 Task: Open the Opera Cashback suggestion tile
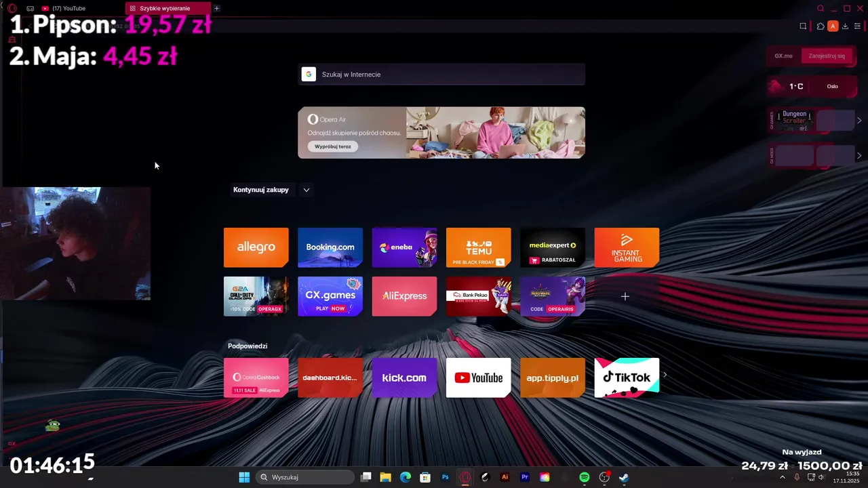[256, 378]
